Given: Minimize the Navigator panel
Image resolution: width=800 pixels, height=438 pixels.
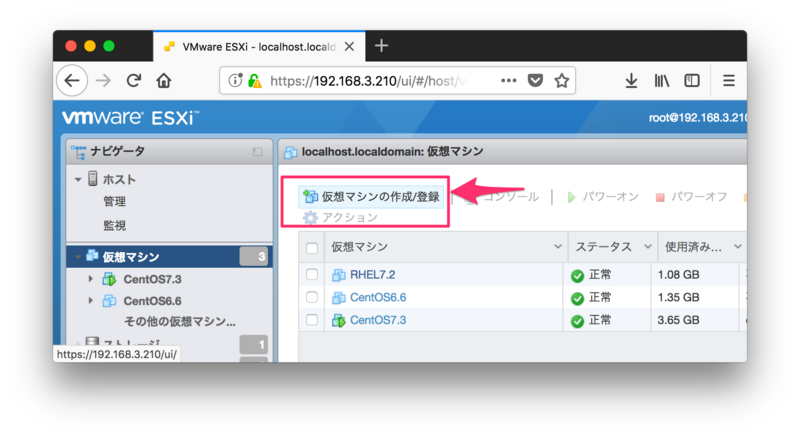Looking at the screenshot, I should click(x=257, y=152).
